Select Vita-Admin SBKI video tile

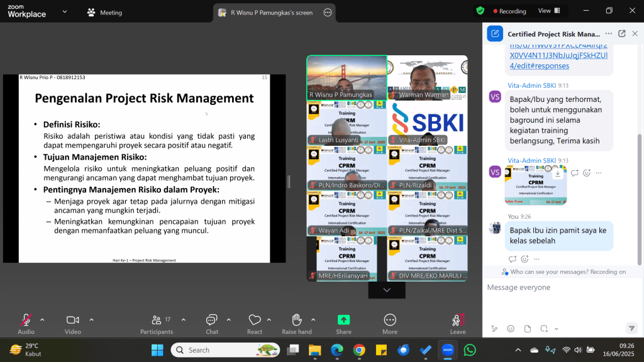pyautogui.click(x=427, y=123)
